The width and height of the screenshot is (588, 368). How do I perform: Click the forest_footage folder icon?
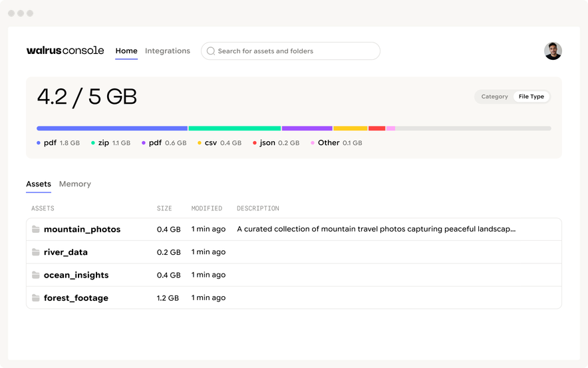pyautogui.click(x=36, y=298)
